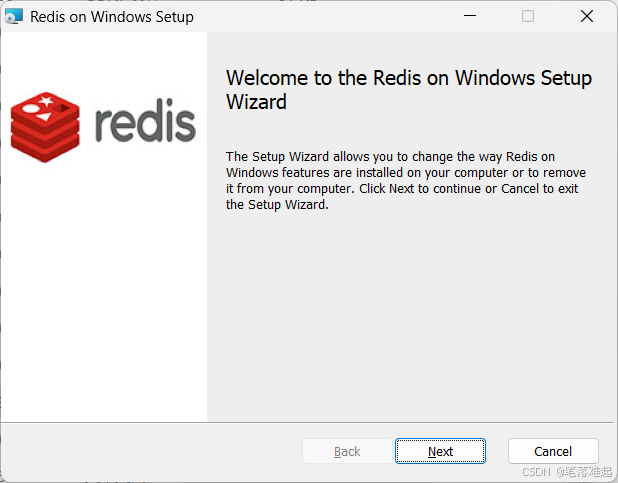This screenshot has height=483, width=618.
Task: Click the disabled Back button
Action: coord(347,451)
